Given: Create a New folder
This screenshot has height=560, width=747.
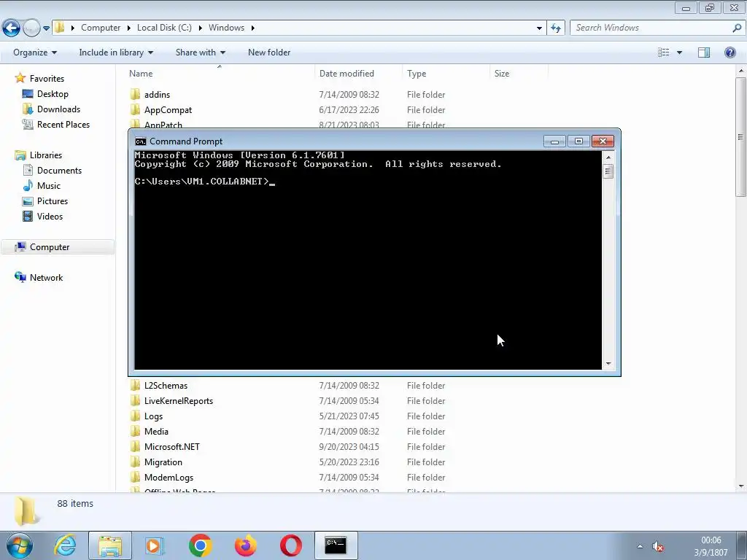Looking at the screenshot, I should pos(269,52).
